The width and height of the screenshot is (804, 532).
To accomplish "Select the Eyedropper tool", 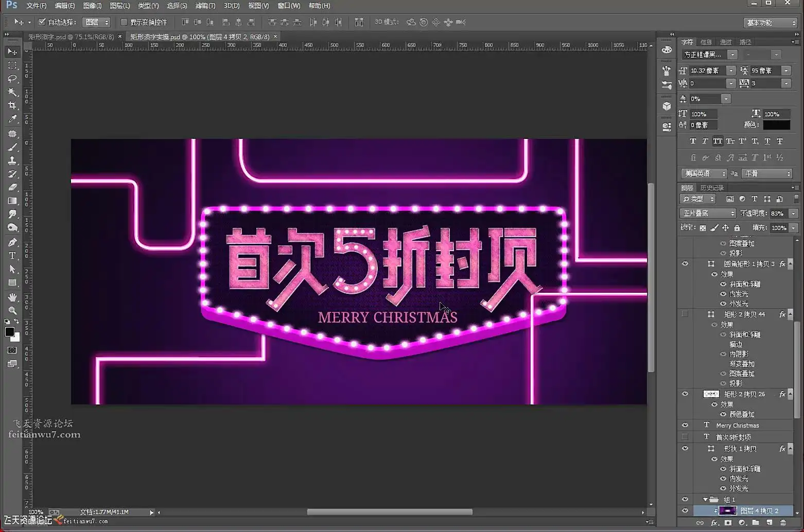I will [x=12, y=119].
